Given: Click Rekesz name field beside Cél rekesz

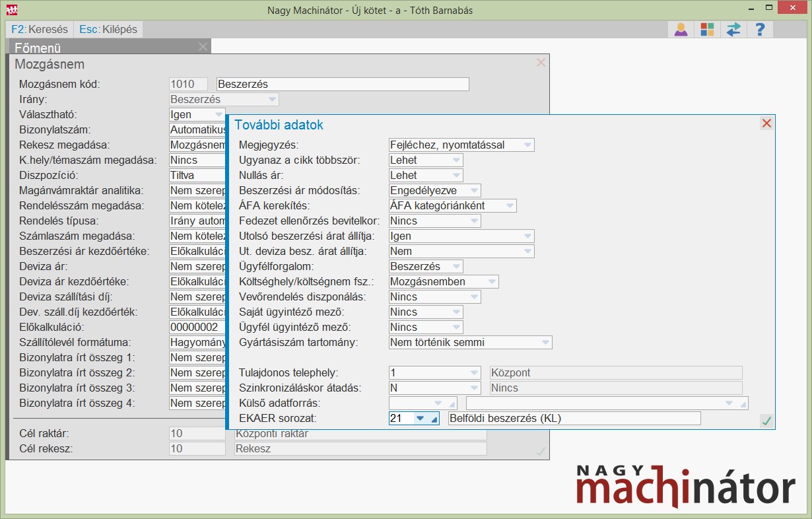Looking at the screenshot, I should 360,449.
